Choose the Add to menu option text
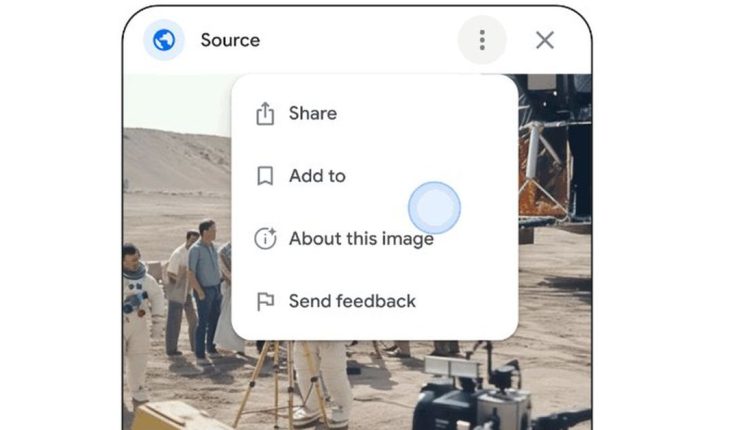 (x=317, y=176)
